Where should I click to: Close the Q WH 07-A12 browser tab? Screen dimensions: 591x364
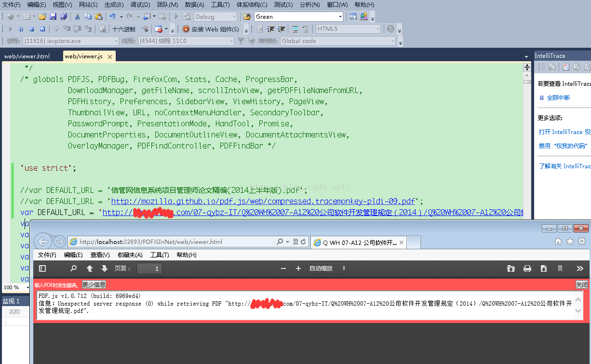pos(402,243)
